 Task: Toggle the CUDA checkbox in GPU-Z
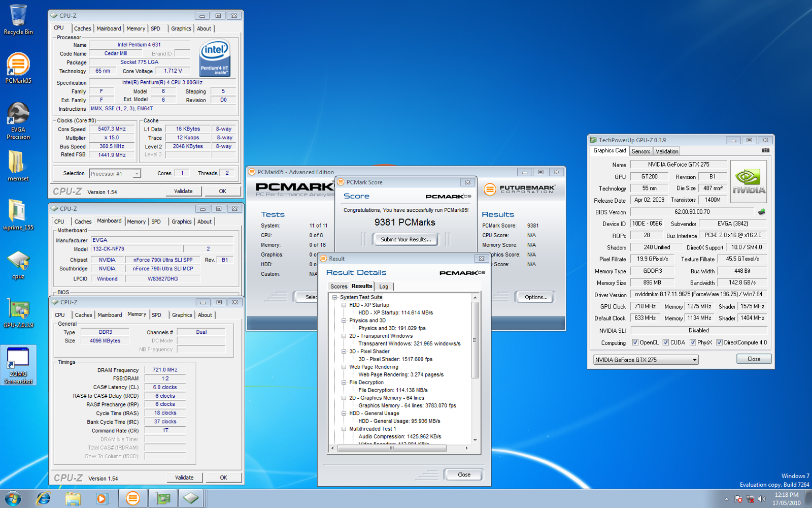[x=665, y=342]
